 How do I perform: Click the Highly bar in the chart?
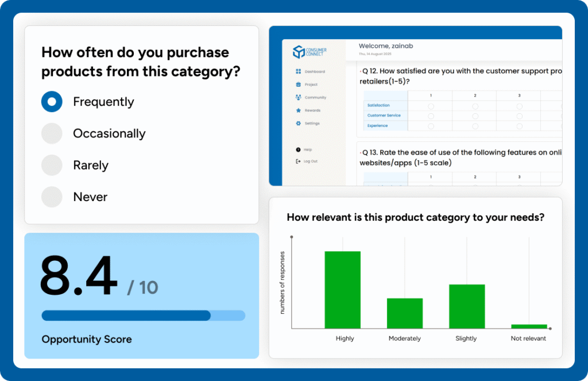click(x=343, y=290)
